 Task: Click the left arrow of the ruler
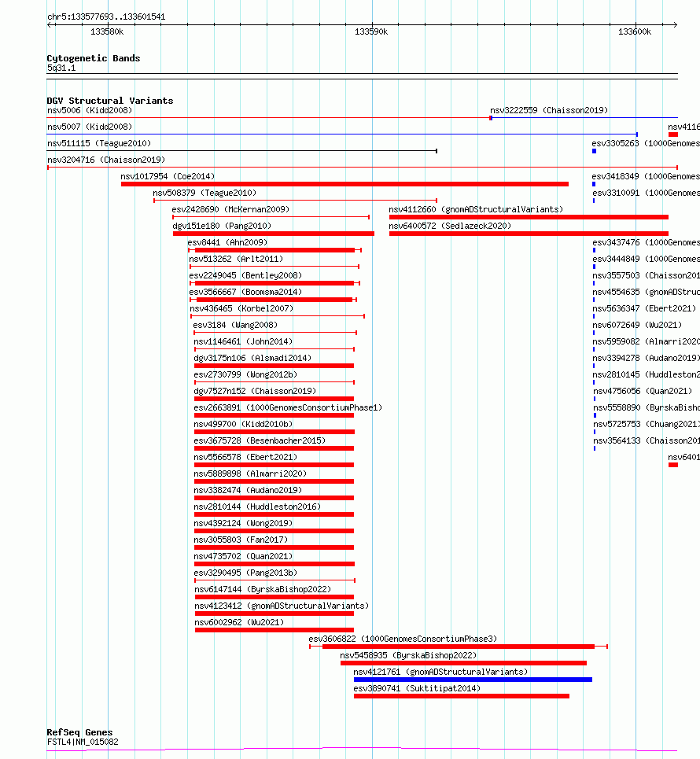coord(50,24)
